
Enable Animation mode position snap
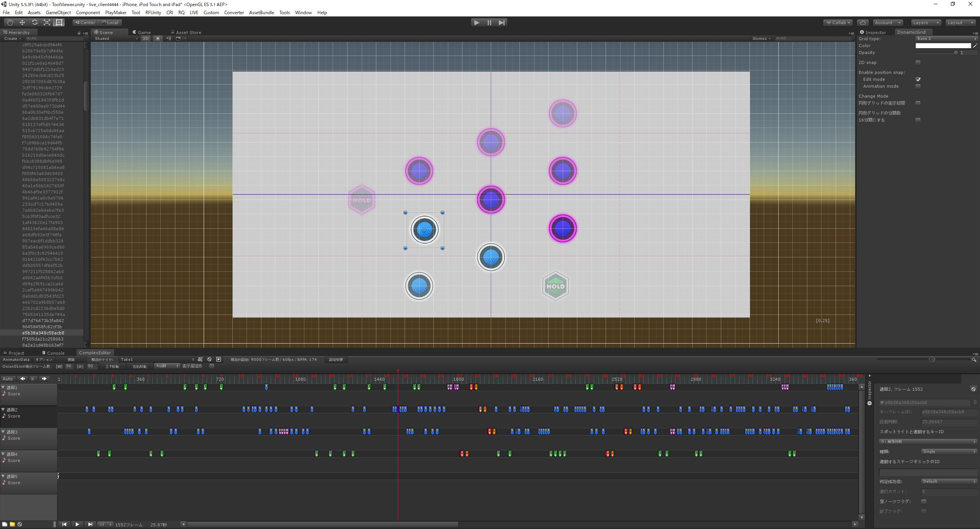click(x=918, y=86)
